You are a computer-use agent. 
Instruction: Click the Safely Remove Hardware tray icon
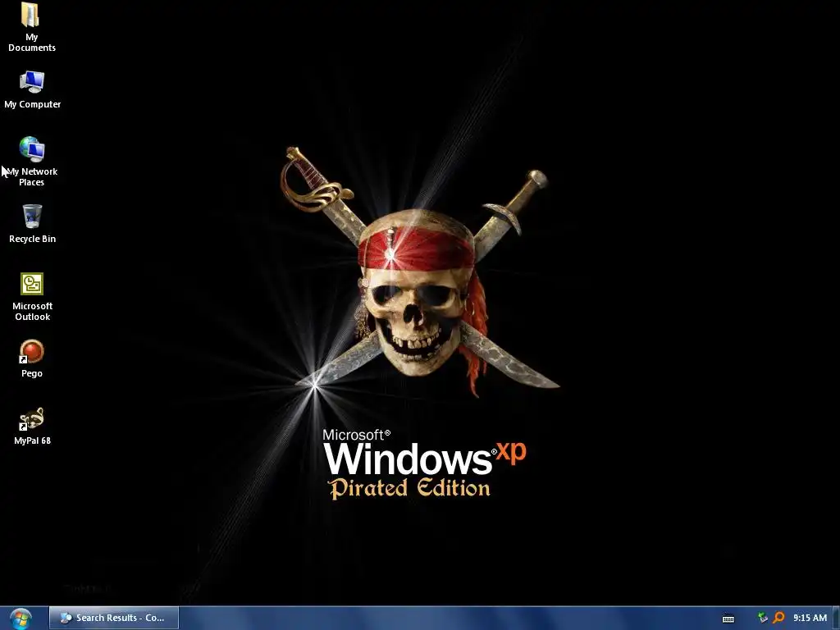pyautogui.click(x=763, y=618)
